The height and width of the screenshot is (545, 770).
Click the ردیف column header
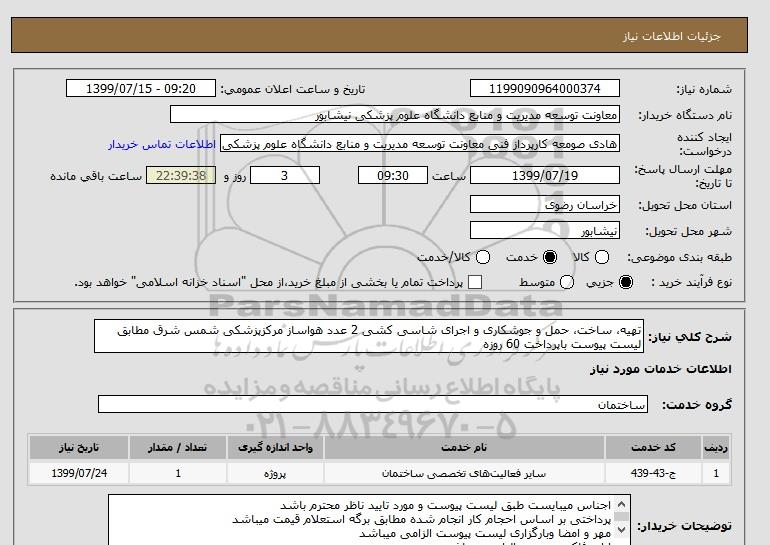click(716, 447)
